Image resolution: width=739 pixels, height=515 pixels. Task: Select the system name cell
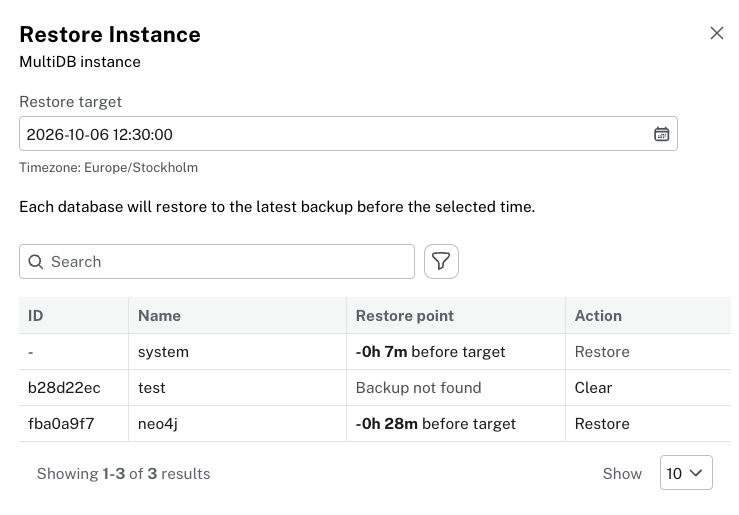click(x=237, y=352)
